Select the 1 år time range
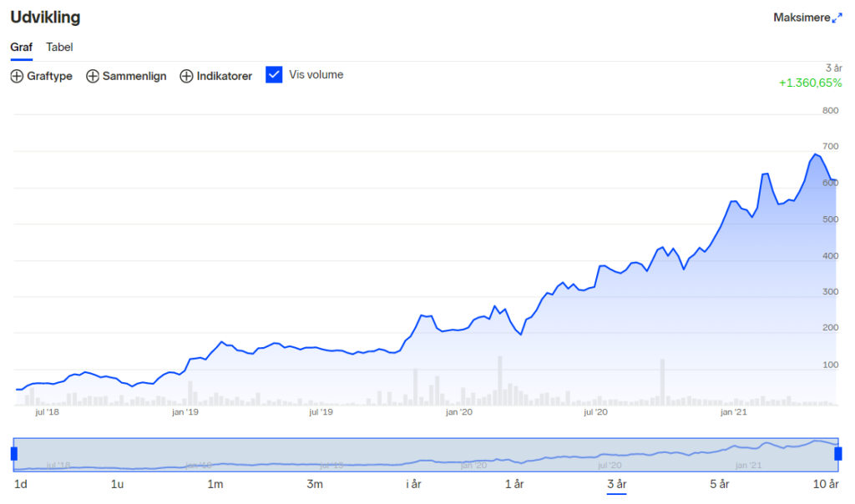 [x=514, y=484]
